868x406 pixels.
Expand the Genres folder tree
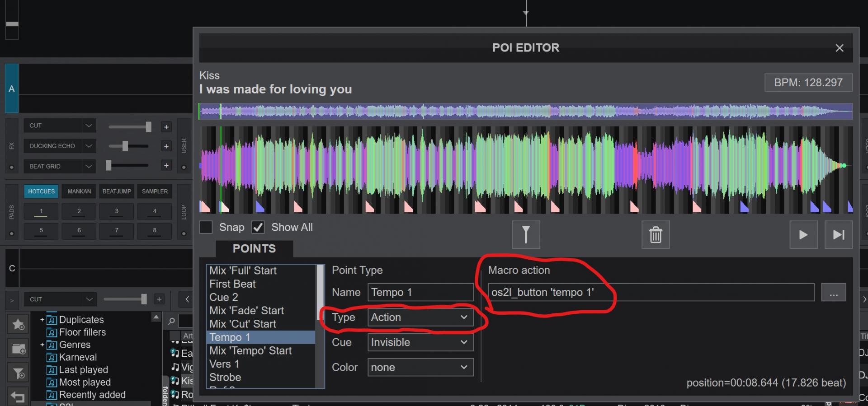42,345
